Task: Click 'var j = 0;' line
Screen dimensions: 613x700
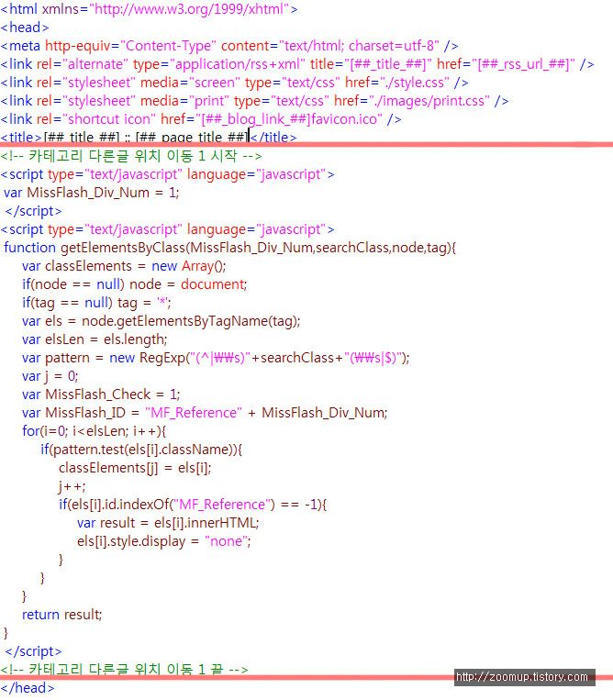Action: (x=50, y=376)
